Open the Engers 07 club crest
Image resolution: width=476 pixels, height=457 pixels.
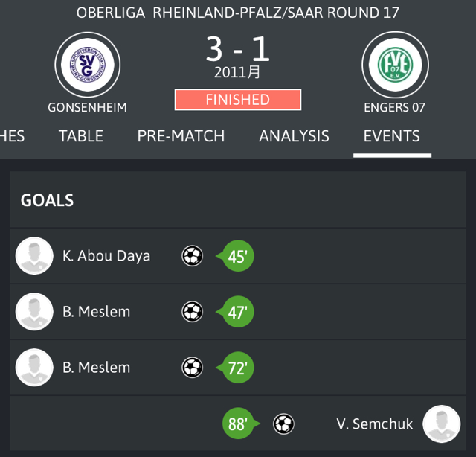395,65
